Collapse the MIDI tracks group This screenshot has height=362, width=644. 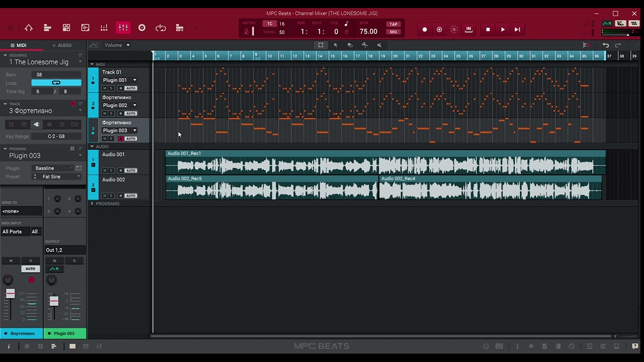click(92, 64)
